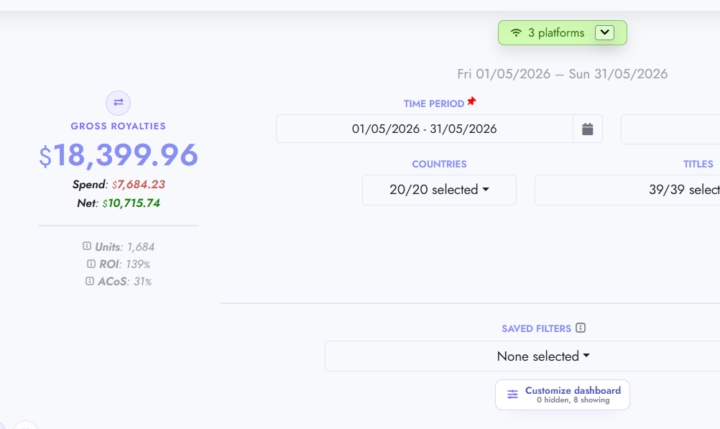Click the 01/05/2026 - 31/05/2026 date range field

[x=425, y=129]
